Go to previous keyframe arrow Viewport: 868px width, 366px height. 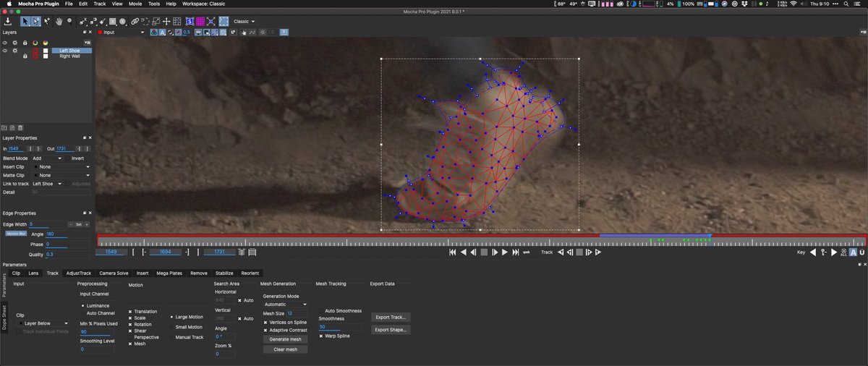coord(812,252)
